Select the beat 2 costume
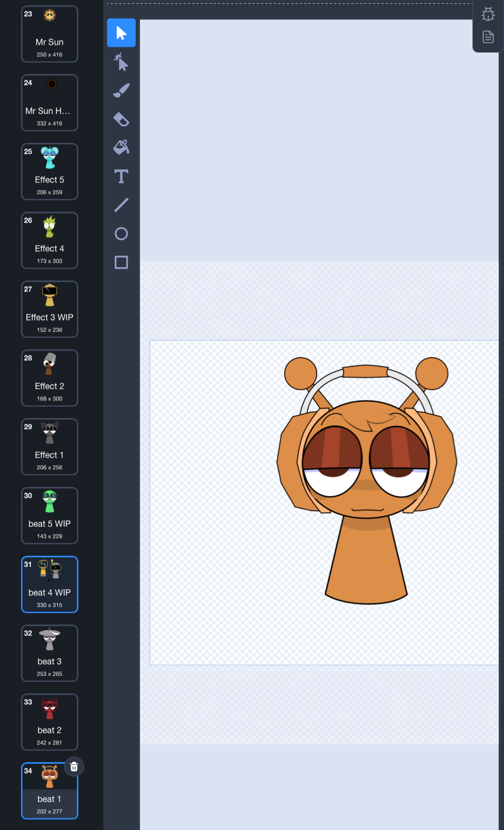 coord(50,722)
